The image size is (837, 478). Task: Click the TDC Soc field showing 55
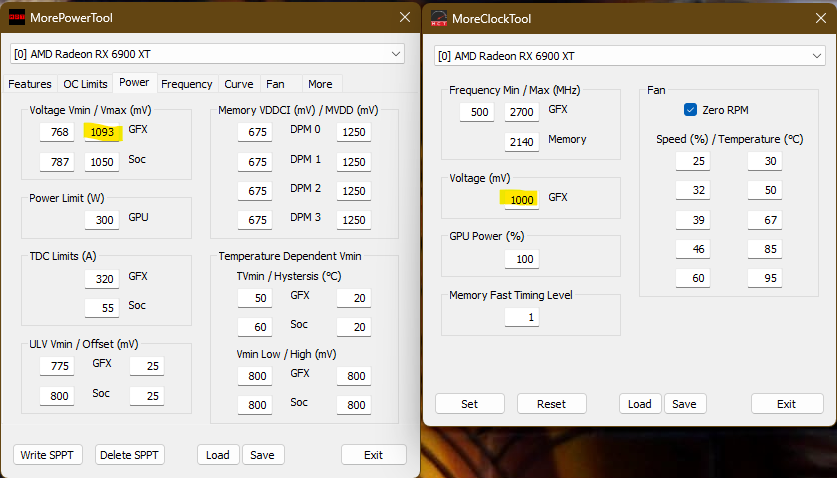(102, 308)
